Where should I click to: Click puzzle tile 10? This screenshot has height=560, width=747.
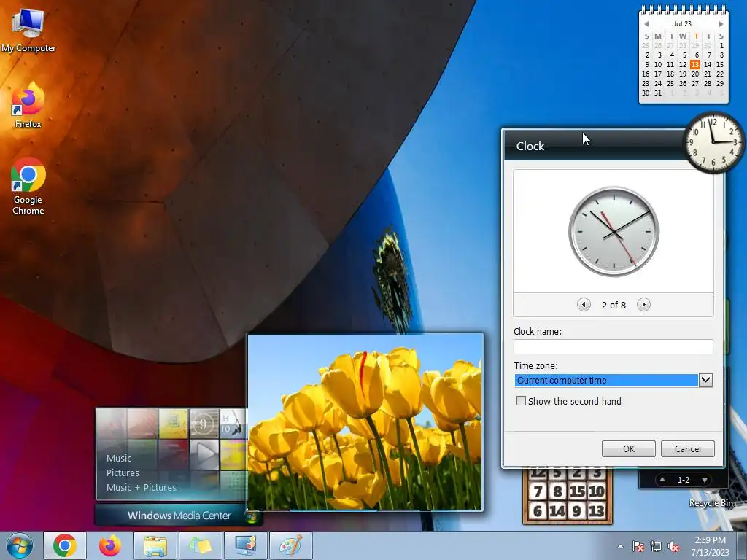pyautogui.click(x=597, y=491)
